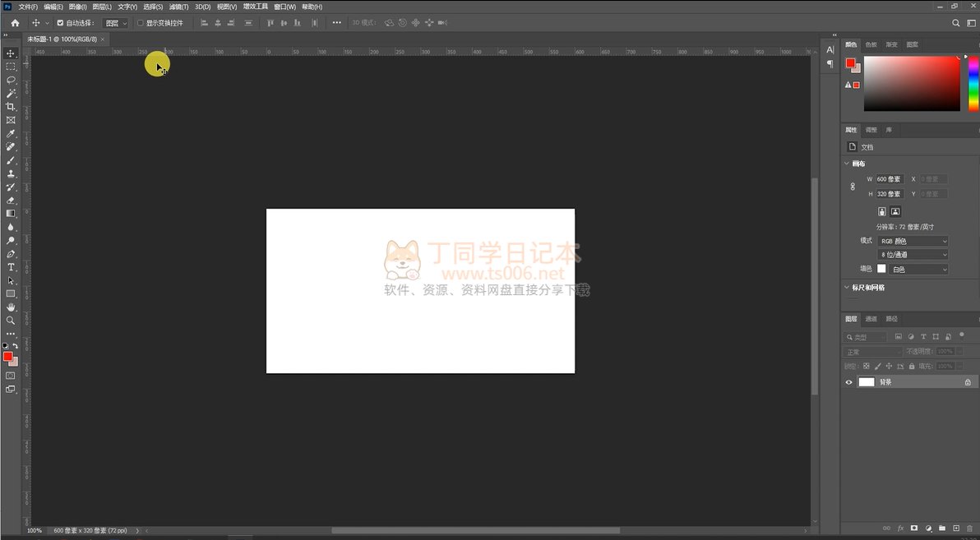This screenshot has width=980, height=540.
Task: Click the red foreground color swatch in toolbar
Action: pos(7,357)
